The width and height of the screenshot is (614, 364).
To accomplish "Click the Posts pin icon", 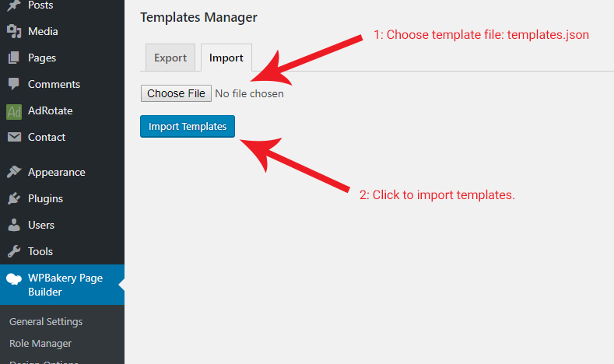I will 14,5.
